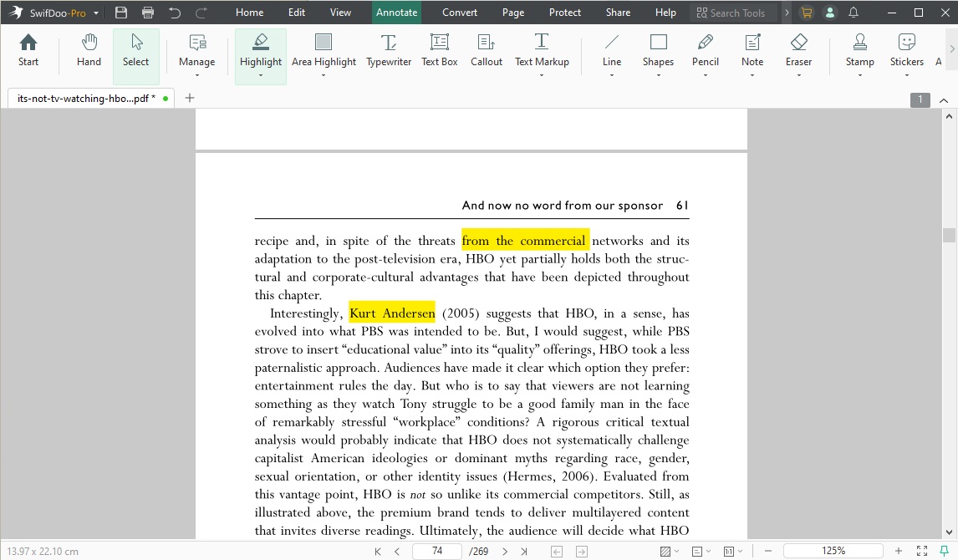Viewport: 958px width, 560px height.
Task: Add a new document tab
Action: pyautogui.click(x=190, y=98)
